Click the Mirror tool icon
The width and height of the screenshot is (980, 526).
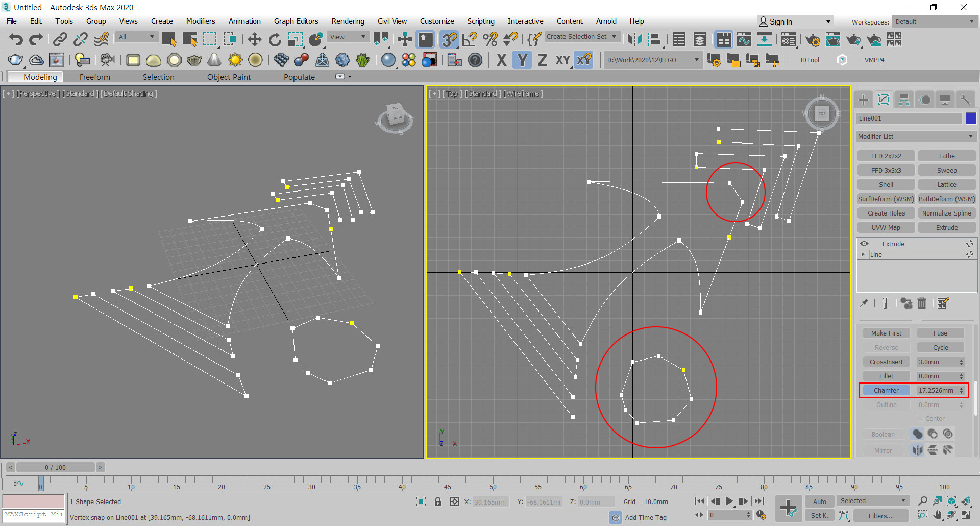tap(634, 39)
